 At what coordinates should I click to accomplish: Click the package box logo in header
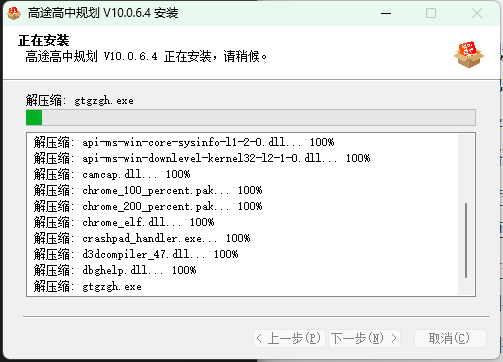click(469, 54)
